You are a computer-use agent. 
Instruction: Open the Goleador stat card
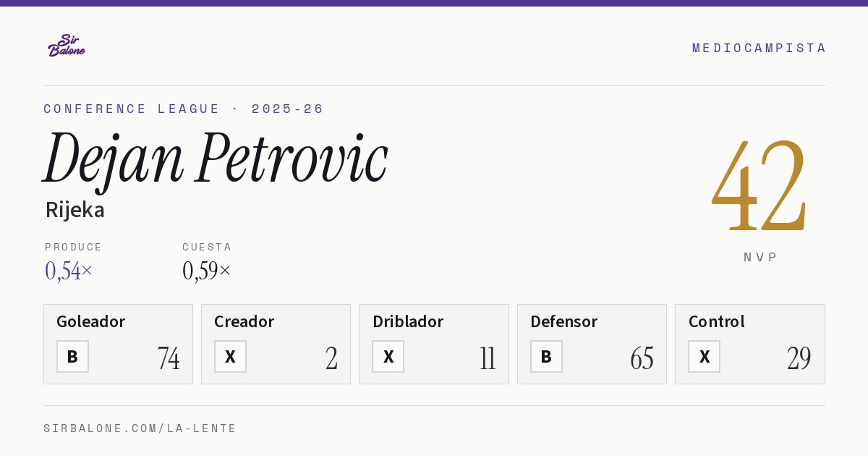[x=118, y=344]
